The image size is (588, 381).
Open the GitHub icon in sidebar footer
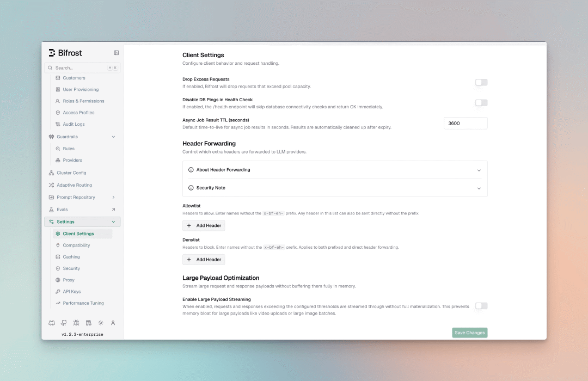coord(64,323)
